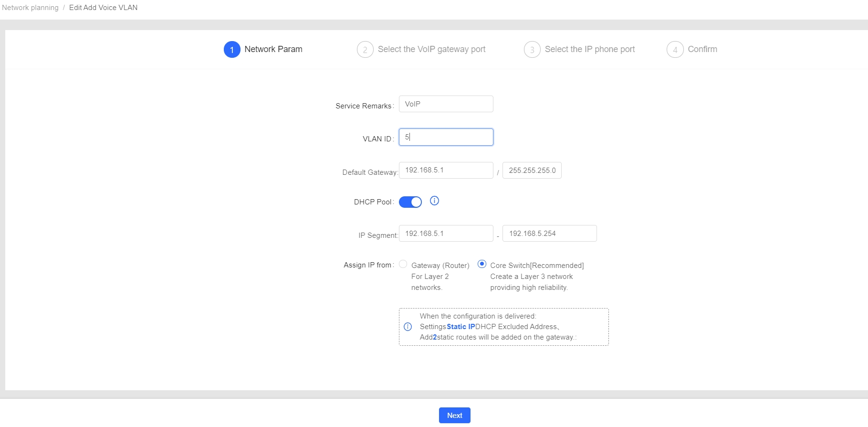Click the DHCP Pool info icon

point(434,201)
